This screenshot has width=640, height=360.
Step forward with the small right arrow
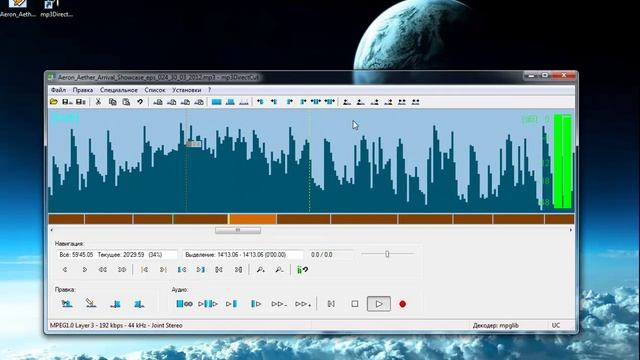click(84, 270)
